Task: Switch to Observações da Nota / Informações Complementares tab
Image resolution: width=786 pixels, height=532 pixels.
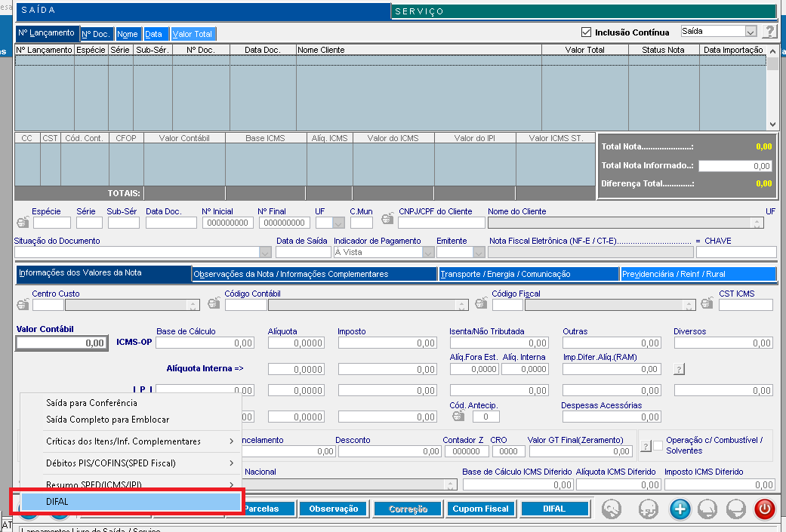Action: point(314,274)
